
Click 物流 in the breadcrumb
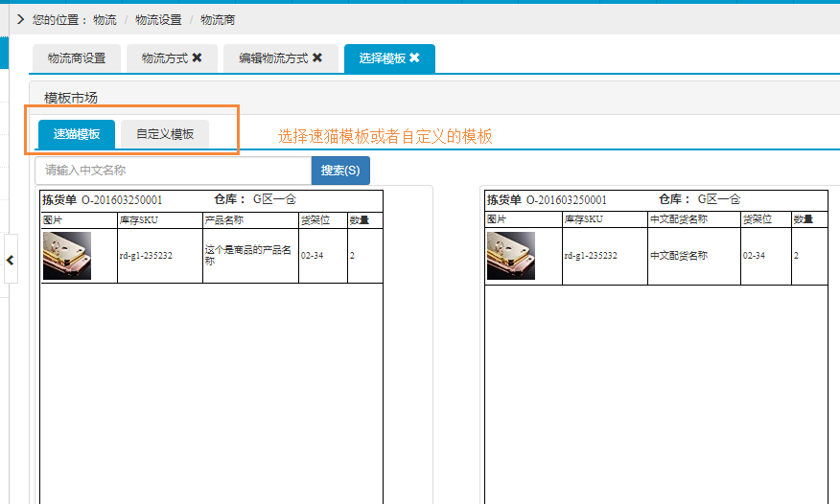click(x=105, y=20)
